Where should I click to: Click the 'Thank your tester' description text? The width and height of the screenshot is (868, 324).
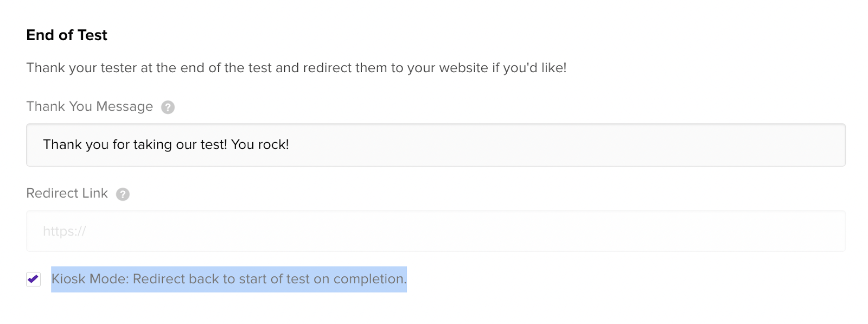click(296, 68)
